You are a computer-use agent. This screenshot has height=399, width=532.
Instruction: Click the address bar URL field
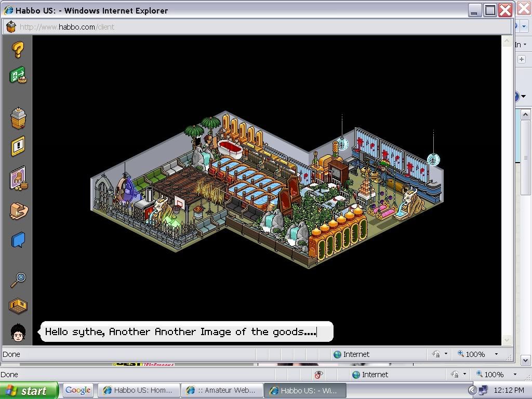pos(258,27)
